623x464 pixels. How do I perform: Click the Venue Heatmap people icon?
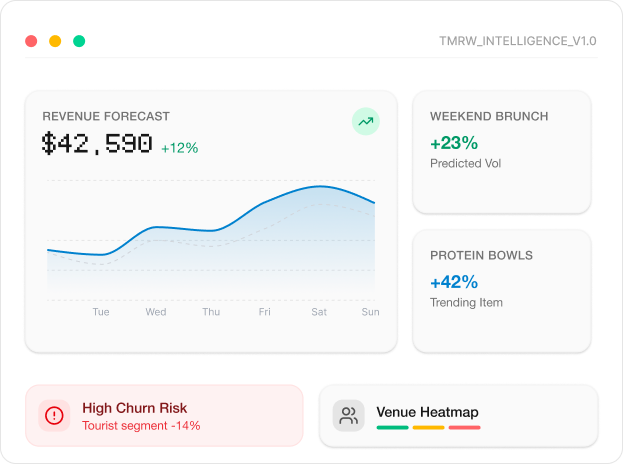coord(348,415)
